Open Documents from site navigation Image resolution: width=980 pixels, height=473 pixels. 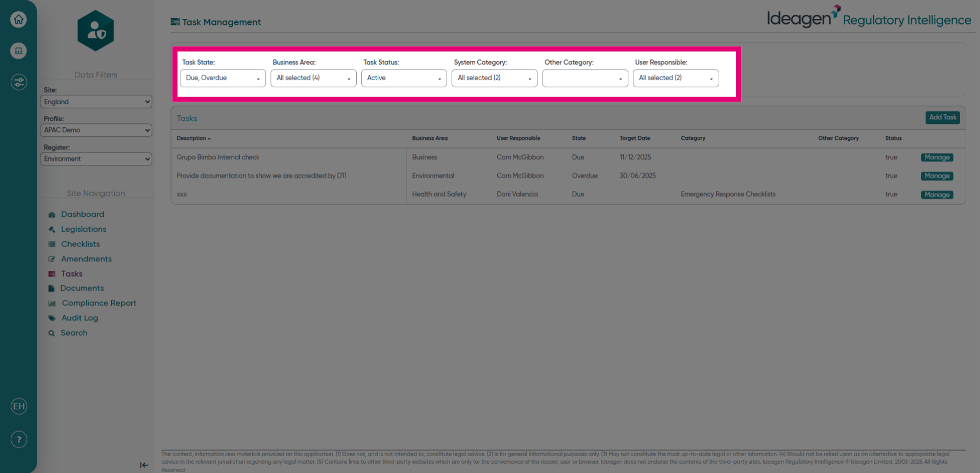pos(82,288)
